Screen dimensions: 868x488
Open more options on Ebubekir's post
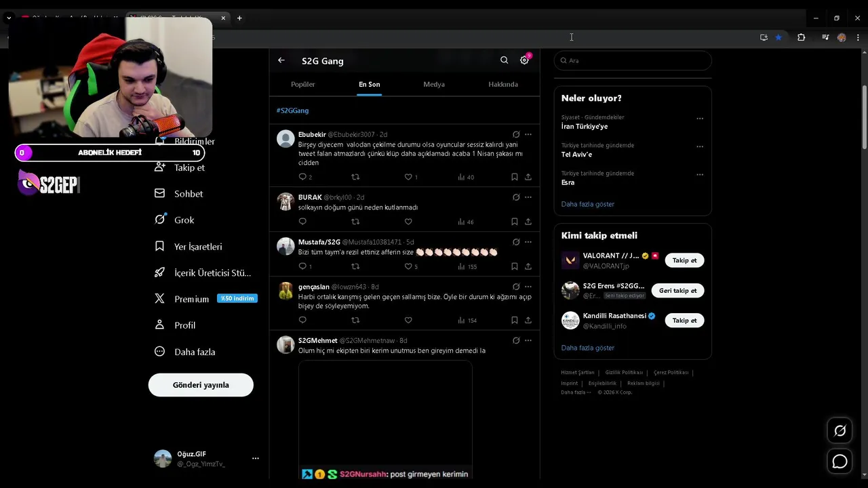[x=528, y=134]
